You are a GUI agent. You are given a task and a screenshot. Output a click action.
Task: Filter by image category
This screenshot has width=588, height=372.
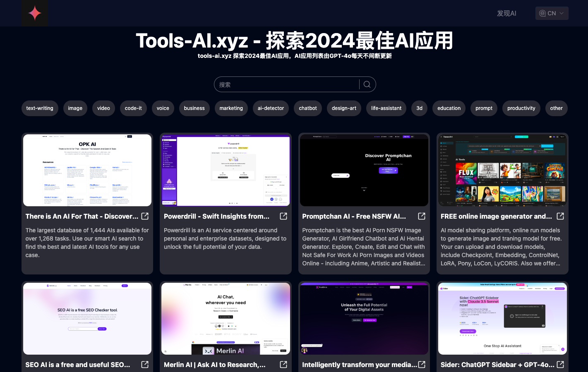75,108
